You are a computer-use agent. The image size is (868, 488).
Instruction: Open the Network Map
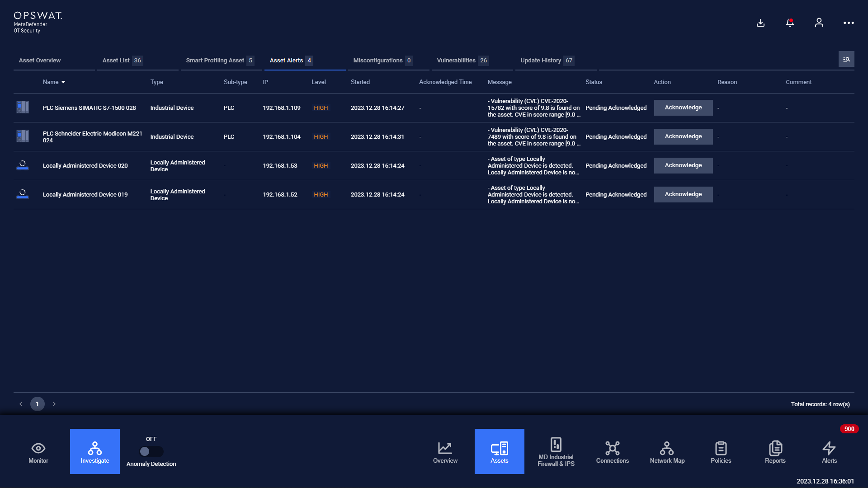(667, 451)
